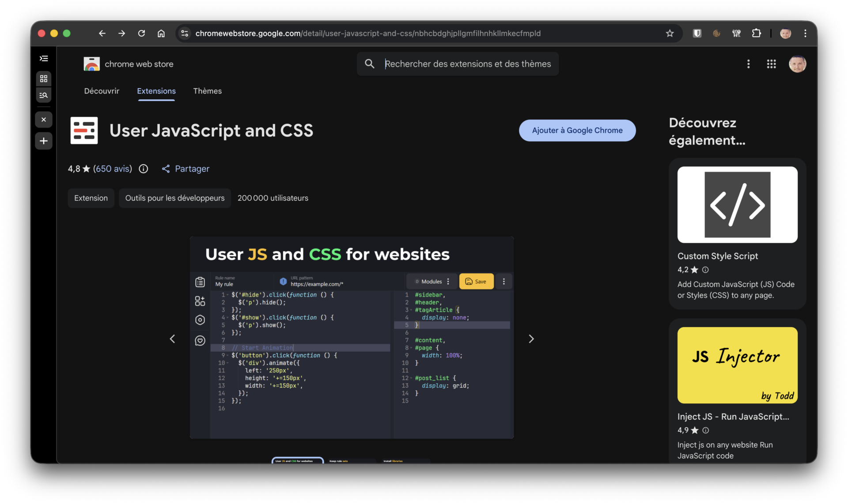
Task: Switch to the Découvrir tab
Action: click(102, 91)
